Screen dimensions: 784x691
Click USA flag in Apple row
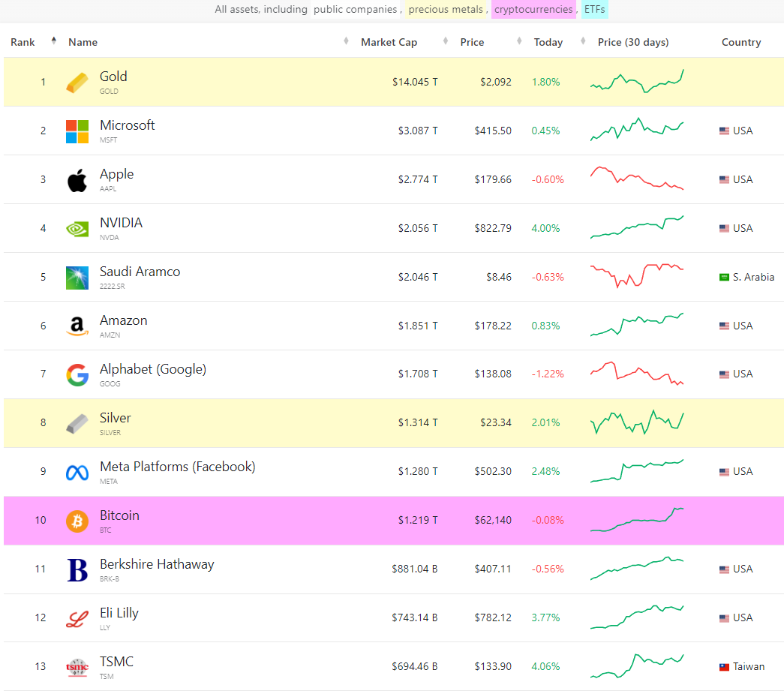(724, 179)
